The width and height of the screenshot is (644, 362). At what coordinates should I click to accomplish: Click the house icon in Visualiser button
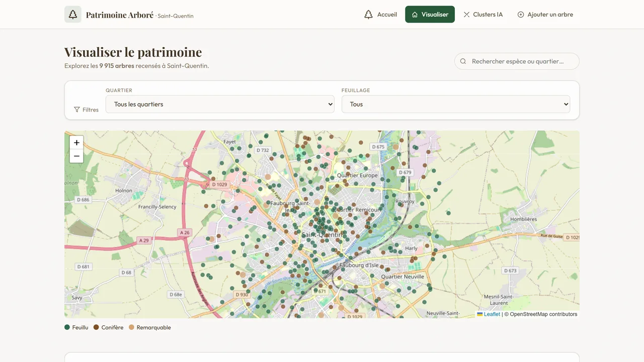tap(415, 15)
